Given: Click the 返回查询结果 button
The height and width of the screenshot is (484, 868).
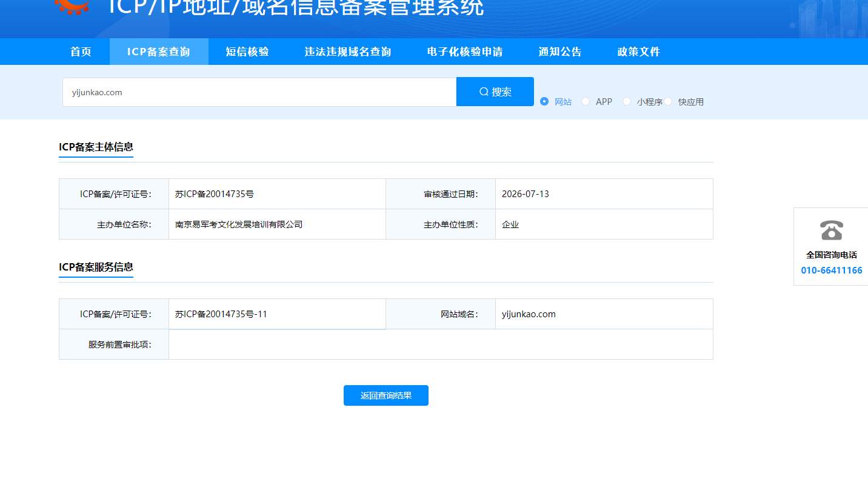Looking at the screenshot, I should (386, 395).
